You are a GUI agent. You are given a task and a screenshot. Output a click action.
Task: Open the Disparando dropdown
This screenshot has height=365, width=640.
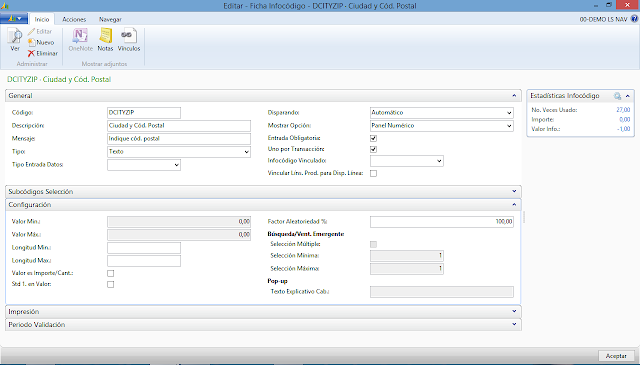coord(509,113)
